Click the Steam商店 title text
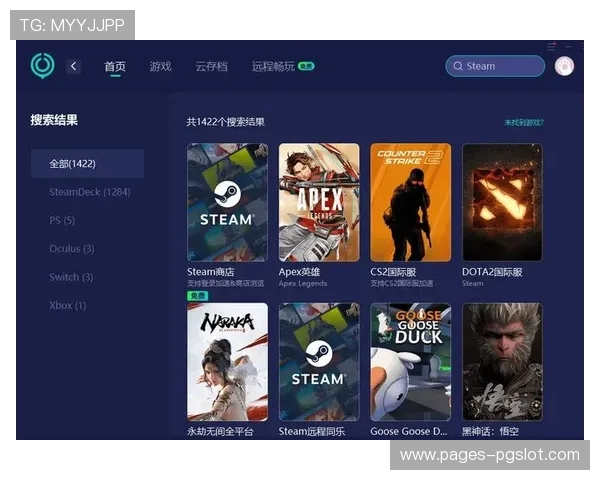The height and width of the screenshot is (480, 600). tap(210, 272)
